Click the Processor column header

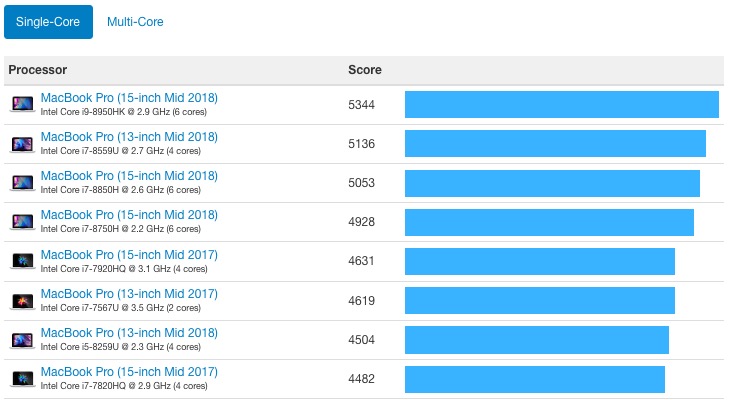click(38, 70)
